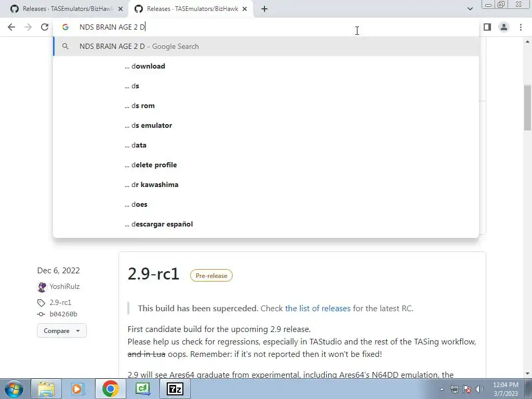Image resolution: width=532 pixels, height=399 pixels.
Task: Click the scrollbar down arrow
Action: 527,374
